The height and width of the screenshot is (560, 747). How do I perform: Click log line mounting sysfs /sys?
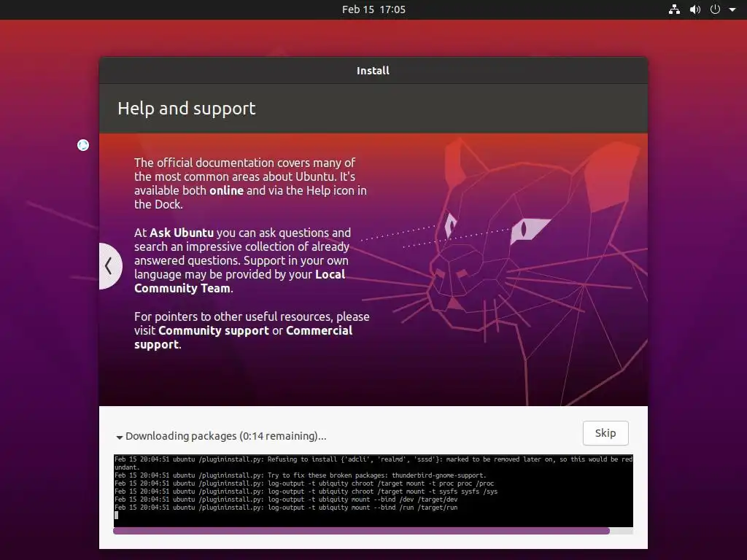click(x=306, y=491)
